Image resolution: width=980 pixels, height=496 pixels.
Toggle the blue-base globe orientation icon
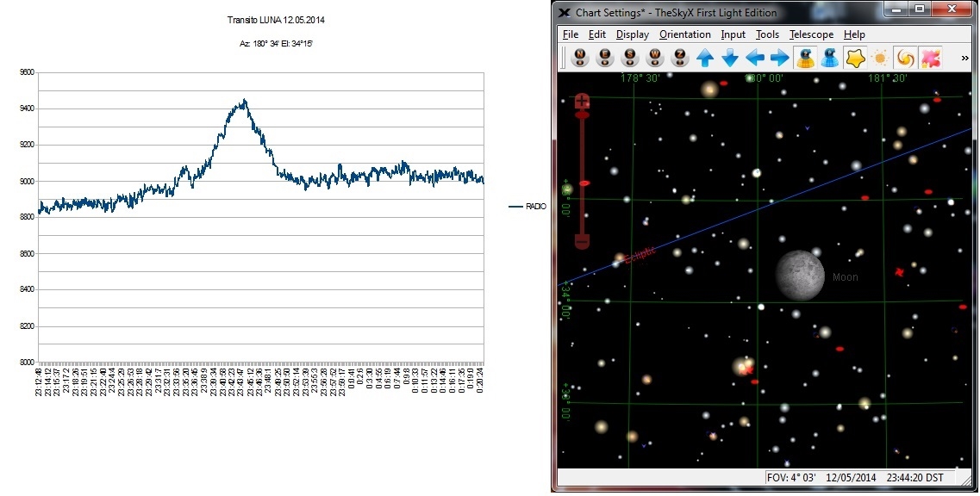(x=830, y=58)
